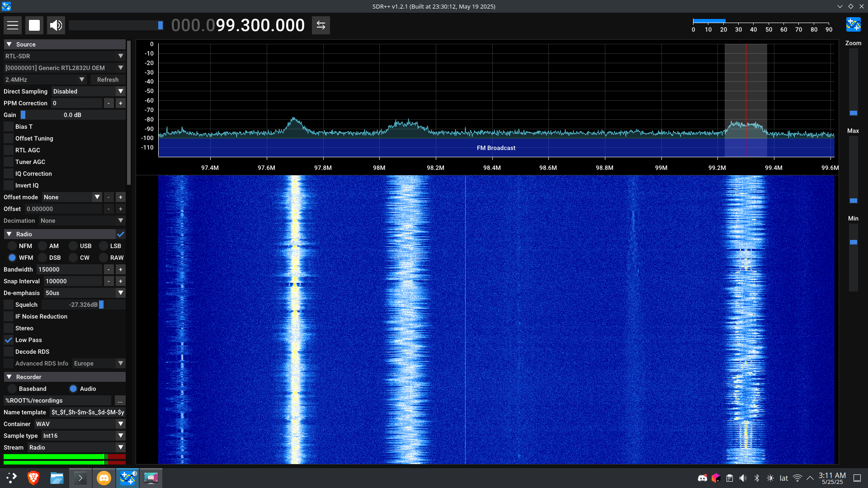Switch recorder mode to Baseband
Image resolution: width=868 pixels, height=488 pixels.
tap(12, 389)
